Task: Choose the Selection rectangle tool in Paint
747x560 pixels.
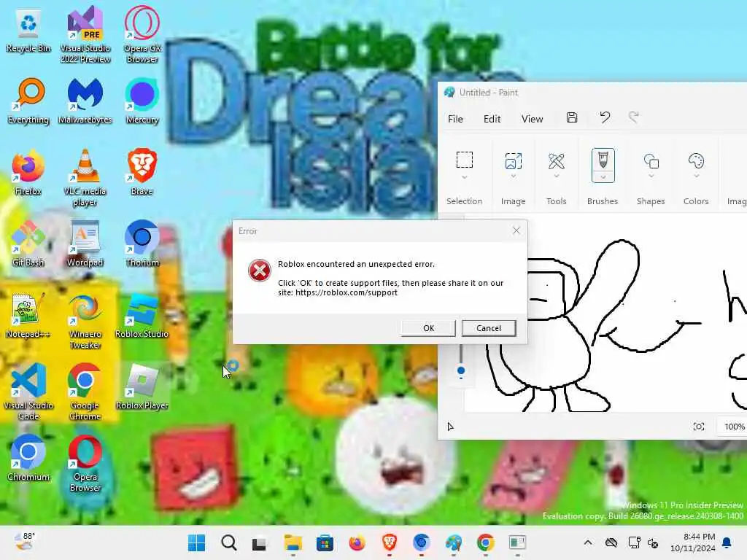Action: pyautogui.click(x=465, y=160)
